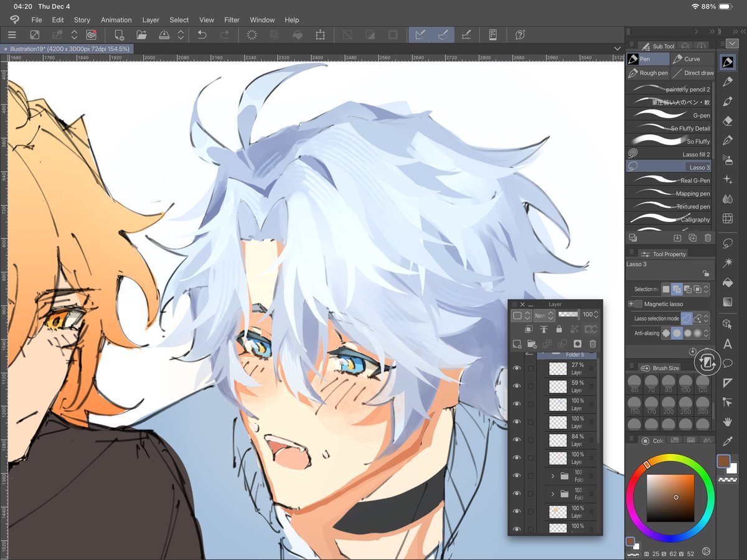Viewport: 747px width, 560px height.
Task: Click the Redo arrow in the command bar
Action: pyautogui.click(x=224, y=35)
